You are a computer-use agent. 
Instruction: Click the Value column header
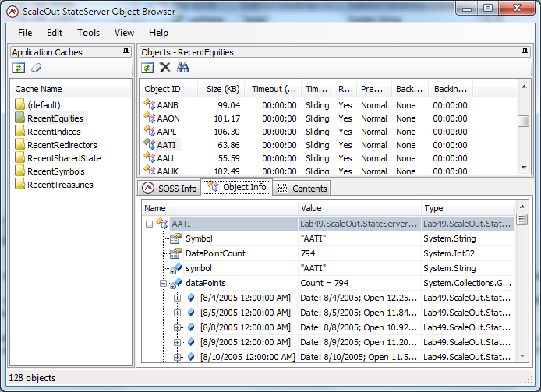click(x=359, y=208)
